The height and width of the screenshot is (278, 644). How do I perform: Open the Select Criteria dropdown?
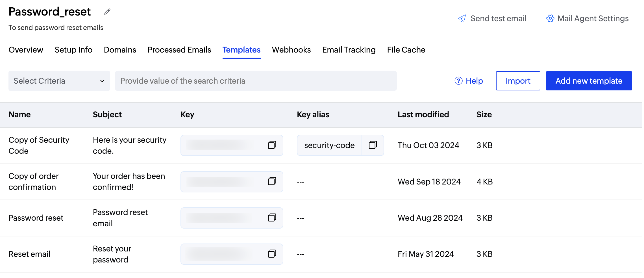tap(59, 81)
